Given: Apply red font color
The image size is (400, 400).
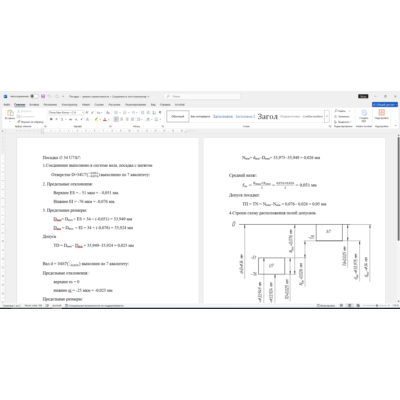Looking at the screenshot, I should [x=105, y=119].
